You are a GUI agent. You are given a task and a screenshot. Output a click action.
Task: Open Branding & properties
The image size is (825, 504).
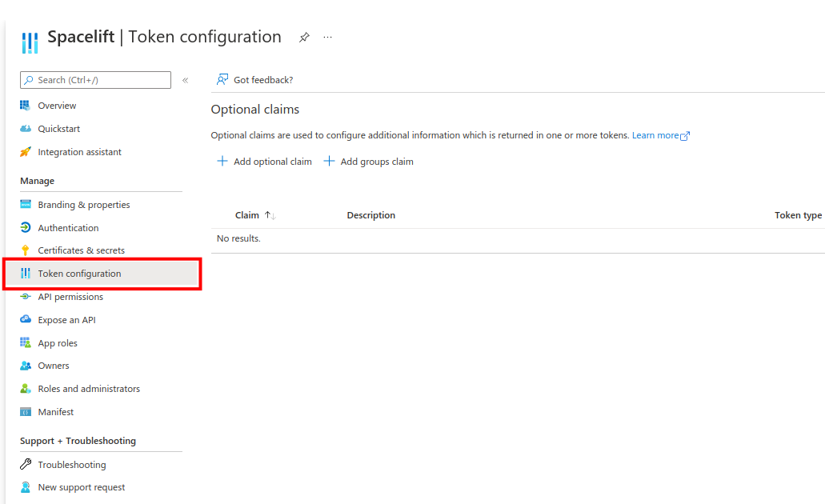[x=84, y=204]
